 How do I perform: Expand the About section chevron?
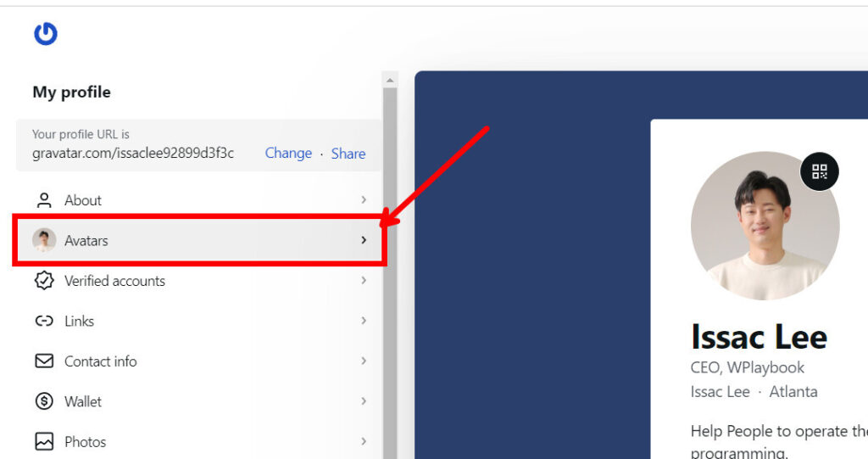coord(364,199)
